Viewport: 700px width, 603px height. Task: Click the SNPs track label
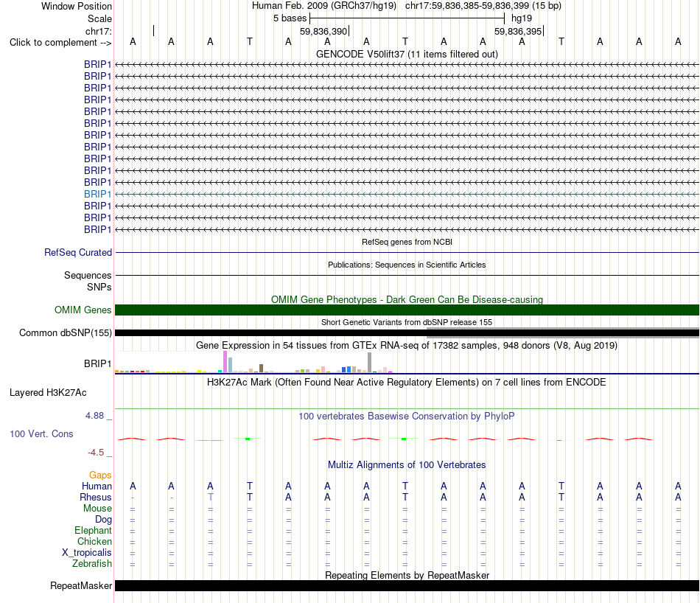click(x=99, y=287)
